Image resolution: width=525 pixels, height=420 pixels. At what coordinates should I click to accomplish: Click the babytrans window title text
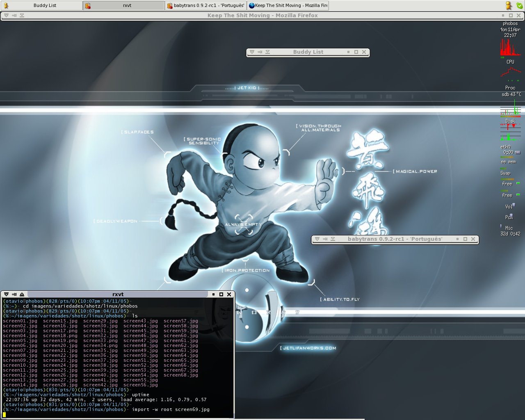point(395,239)
